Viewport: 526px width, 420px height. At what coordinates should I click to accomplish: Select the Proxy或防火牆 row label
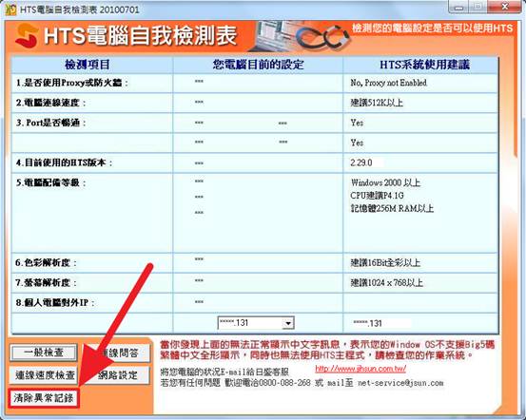tap(71, 83)
